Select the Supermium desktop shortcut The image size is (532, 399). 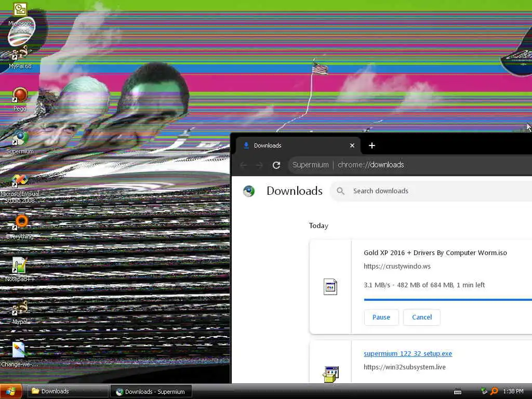pos(20,142)
